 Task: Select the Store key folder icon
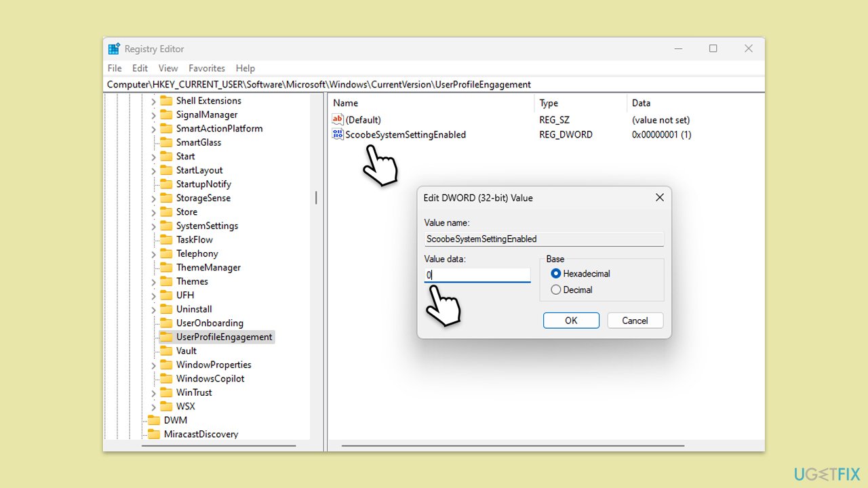(x=166, y=211)
